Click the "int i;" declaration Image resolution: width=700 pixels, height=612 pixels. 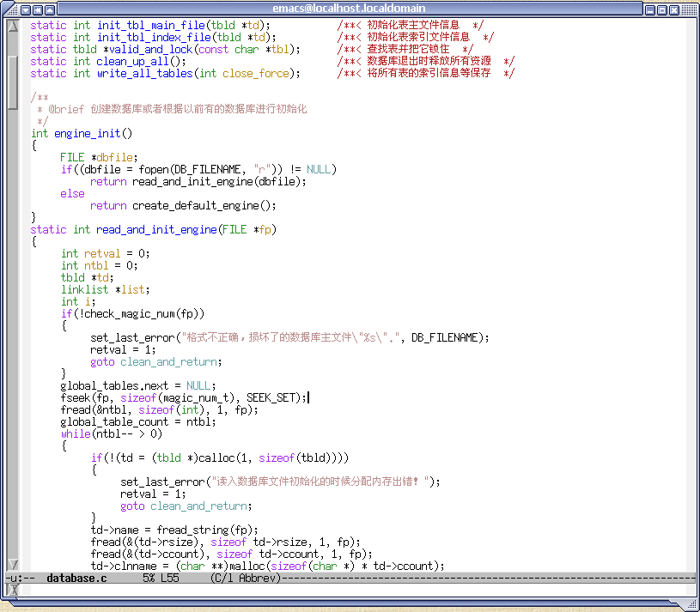click(78, 302)
